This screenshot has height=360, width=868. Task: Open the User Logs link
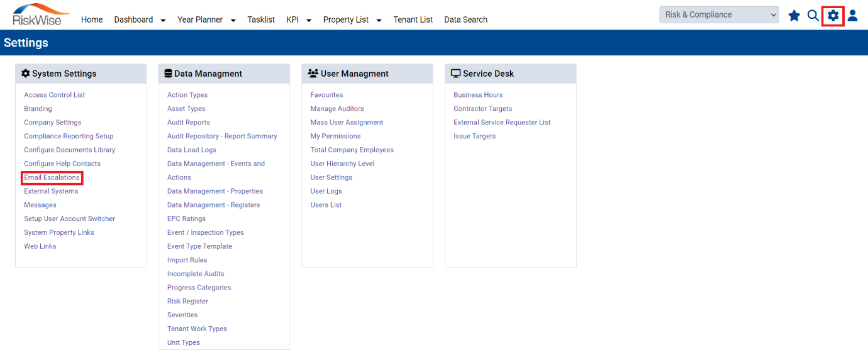tap(326, 191)
